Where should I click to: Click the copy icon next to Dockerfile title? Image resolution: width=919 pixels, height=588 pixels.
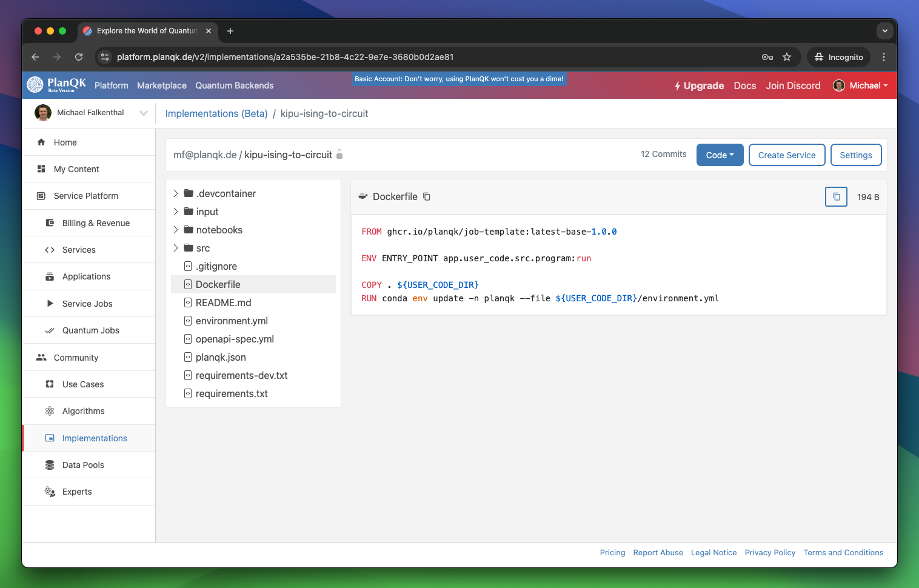tap(427, 196)
